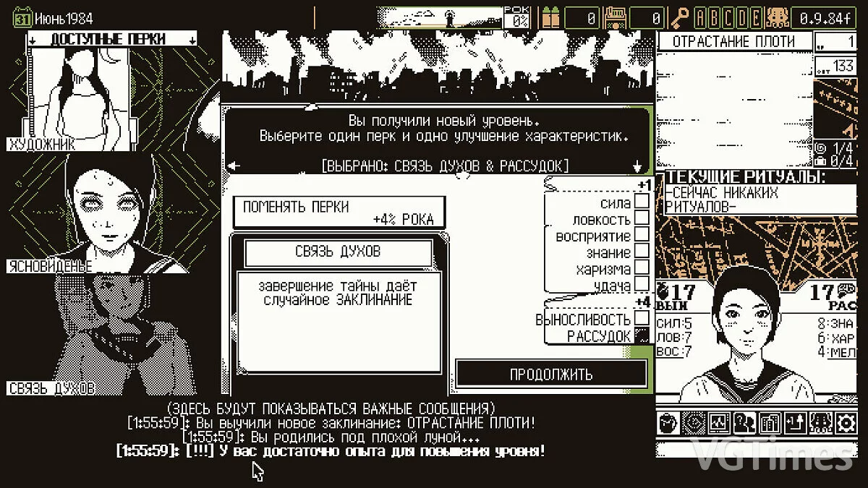Click the ТЕКУЩИЕ РИТУАЛЫ header
The image size is (868, 488).
click(x=746, y=177)
